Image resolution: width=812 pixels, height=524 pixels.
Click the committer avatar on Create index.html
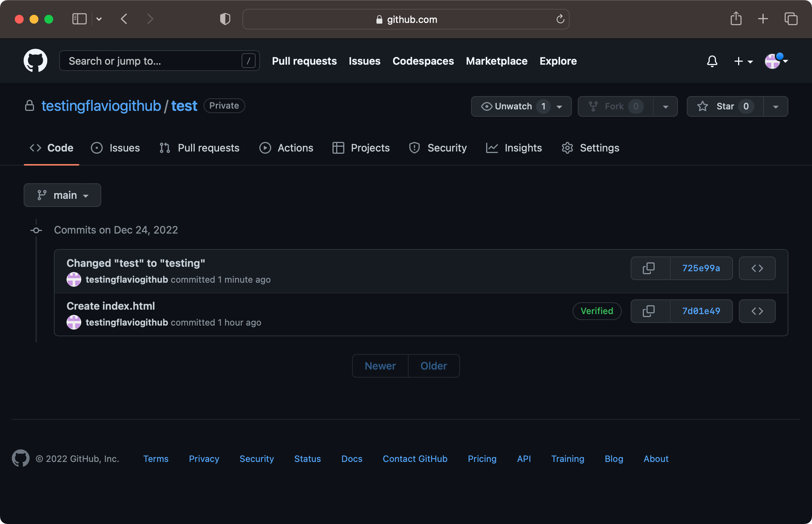click(x=74, y=322)
